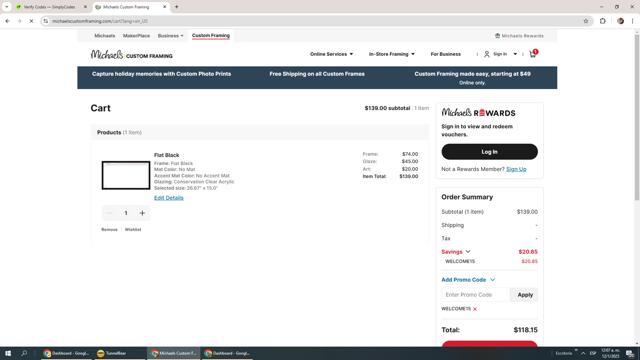
Task: Open a new browser tab
Action: [x=176, y=7]
